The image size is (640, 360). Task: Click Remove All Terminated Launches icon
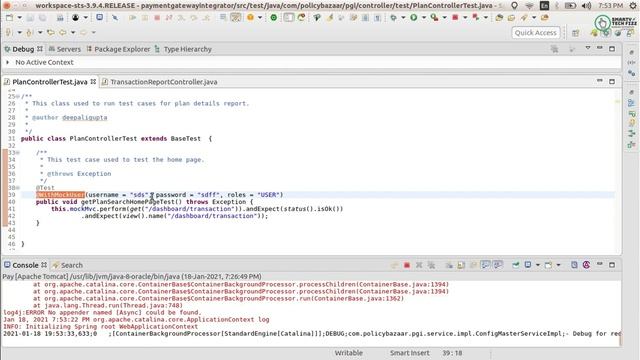click(x=431, y=265)
